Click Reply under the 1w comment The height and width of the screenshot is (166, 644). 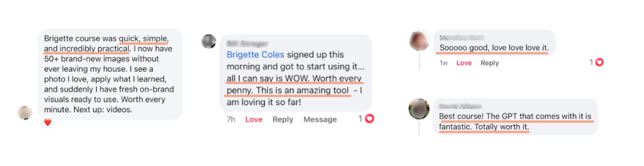[x=489, y=63]
